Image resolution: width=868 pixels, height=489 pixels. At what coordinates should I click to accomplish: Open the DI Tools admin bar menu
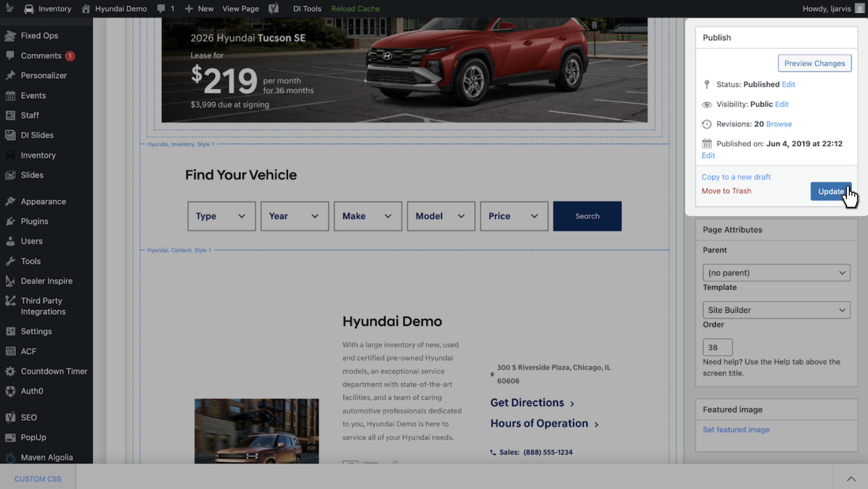click(x=307, y=8)
